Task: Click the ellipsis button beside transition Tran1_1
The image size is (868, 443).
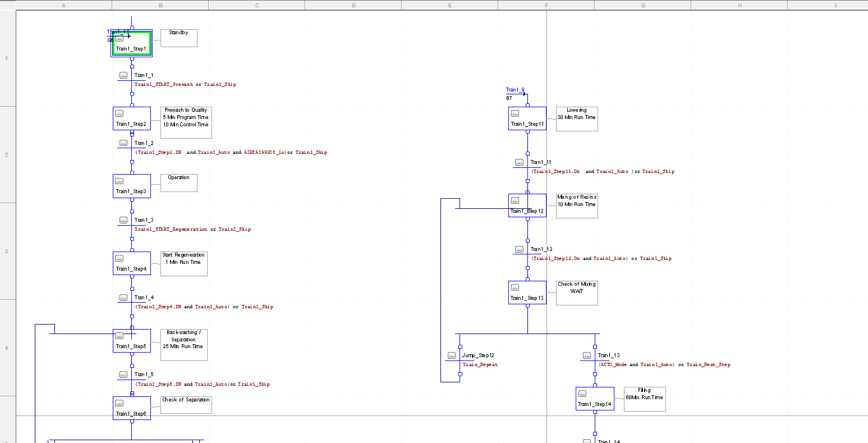Action: [x=123, y=75]
